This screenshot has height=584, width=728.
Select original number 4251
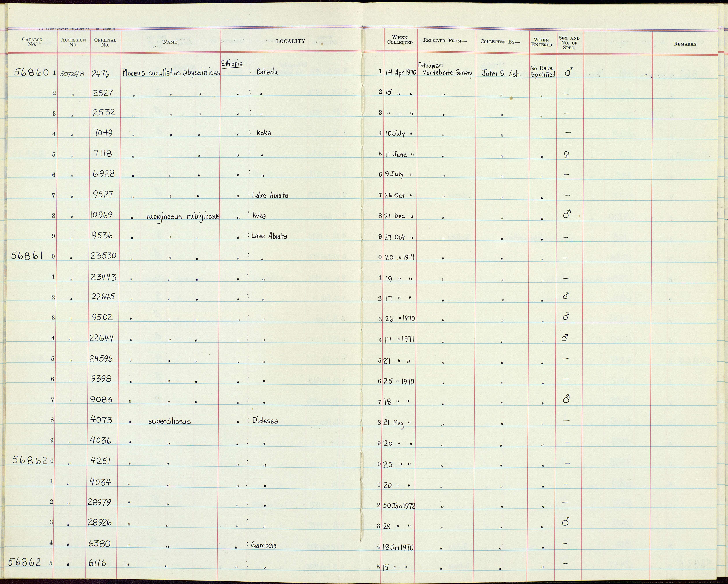coord(101,461)
